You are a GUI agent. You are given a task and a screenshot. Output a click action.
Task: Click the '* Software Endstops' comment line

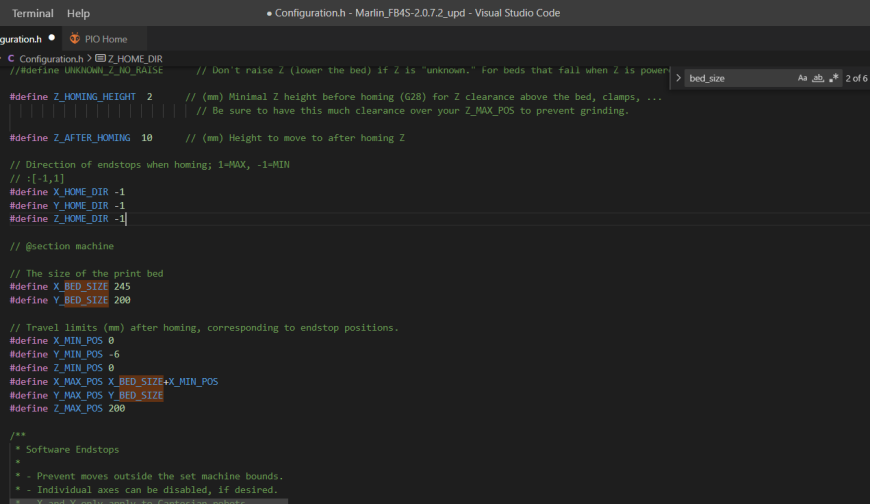tap(67, 449)
